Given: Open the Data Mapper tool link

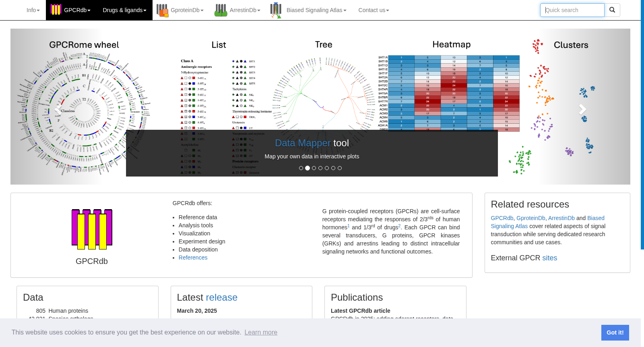Looking at the screenshot, I should pyautogui.click(x=303, y=143).
